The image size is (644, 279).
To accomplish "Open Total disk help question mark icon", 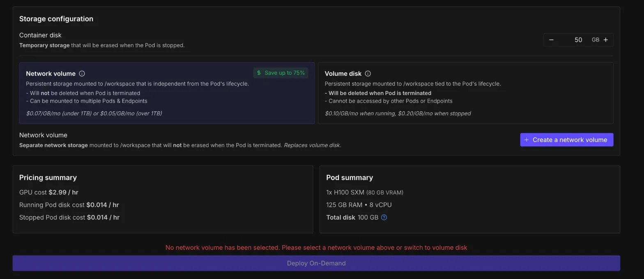I will click(x=384, y=217).
